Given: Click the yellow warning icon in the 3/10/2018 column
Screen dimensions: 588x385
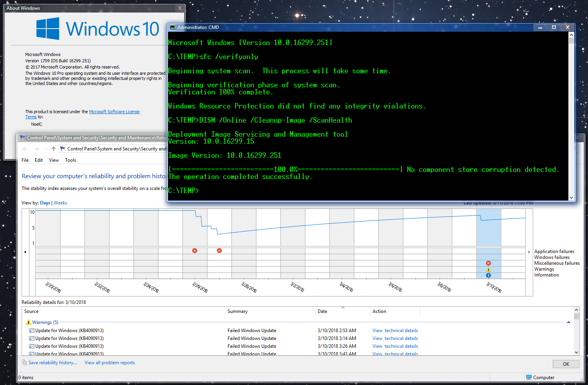Looking at the screenshot, I should [488, 269].
